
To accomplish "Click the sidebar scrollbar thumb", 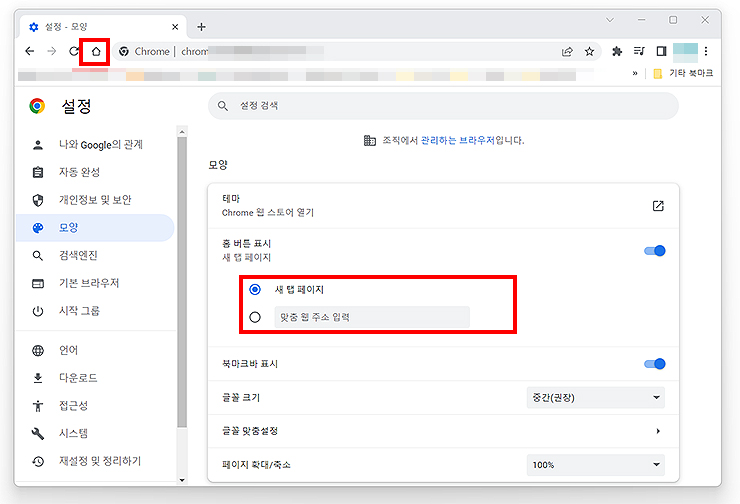I will coord(182,282).
